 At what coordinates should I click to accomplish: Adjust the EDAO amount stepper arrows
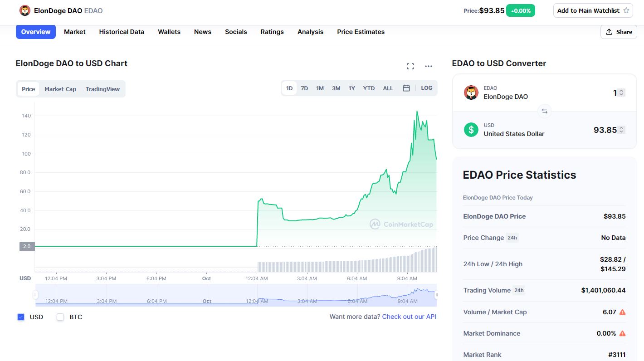pyautogui.click(x=621, y=93)
